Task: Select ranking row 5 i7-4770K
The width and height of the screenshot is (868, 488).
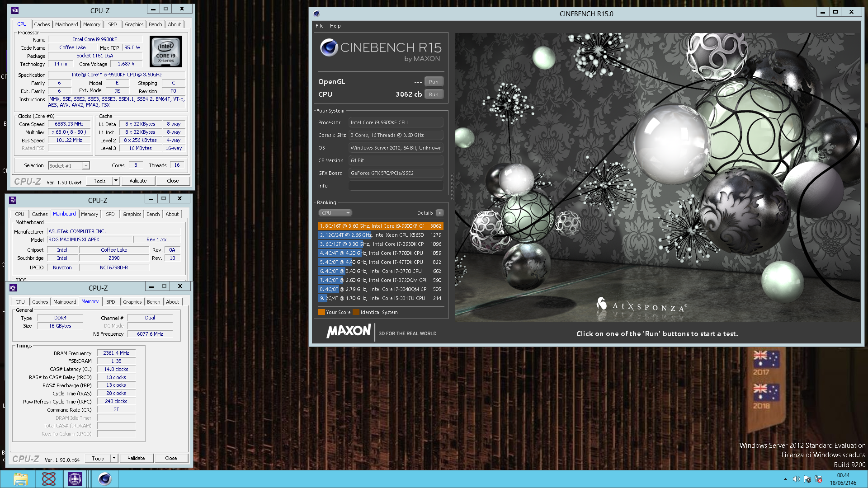Action: pyautogui.click(x=381, y=262)
